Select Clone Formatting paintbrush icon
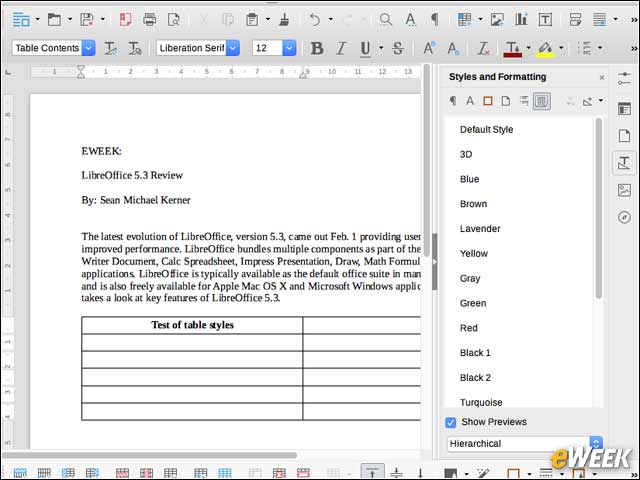 pyautogui.click(x=284, y=19)
